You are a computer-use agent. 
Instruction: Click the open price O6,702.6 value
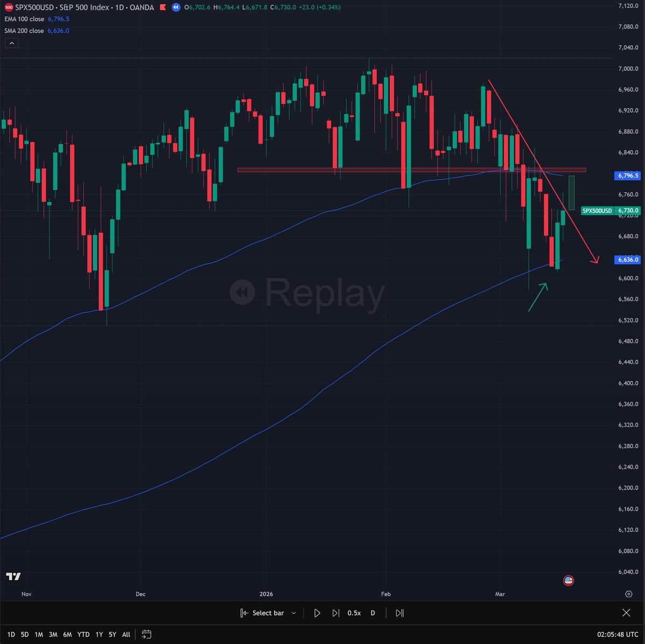tap(197, 8)
